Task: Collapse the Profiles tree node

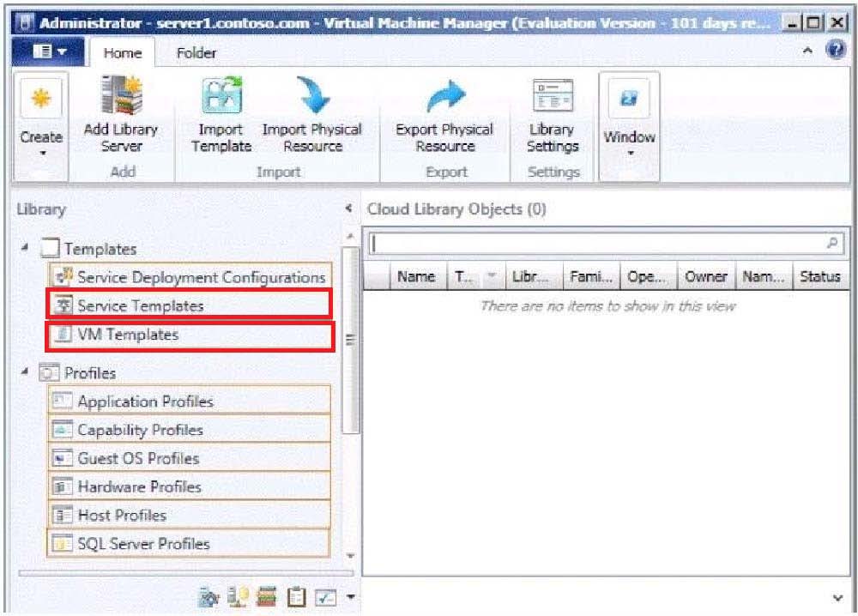Action: click(25, 372)
